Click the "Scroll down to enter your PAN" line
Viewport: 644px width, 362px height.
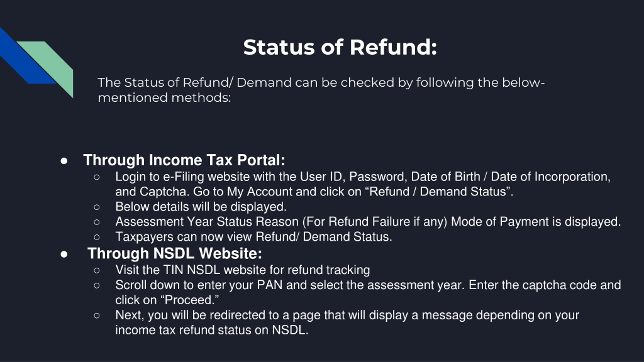[368, 285]
